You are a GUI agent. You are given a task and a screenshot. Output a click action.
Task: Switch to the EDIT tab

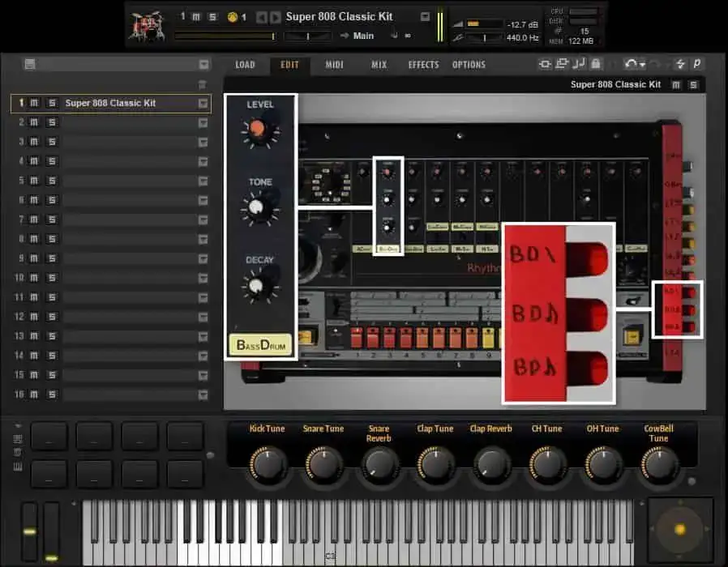click(x=289, y=65)
